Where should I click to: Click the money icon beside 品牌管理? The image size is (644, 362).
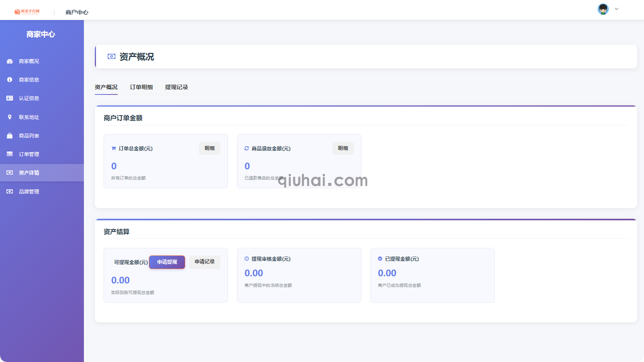pyautogui.click(x=10, y=192)
